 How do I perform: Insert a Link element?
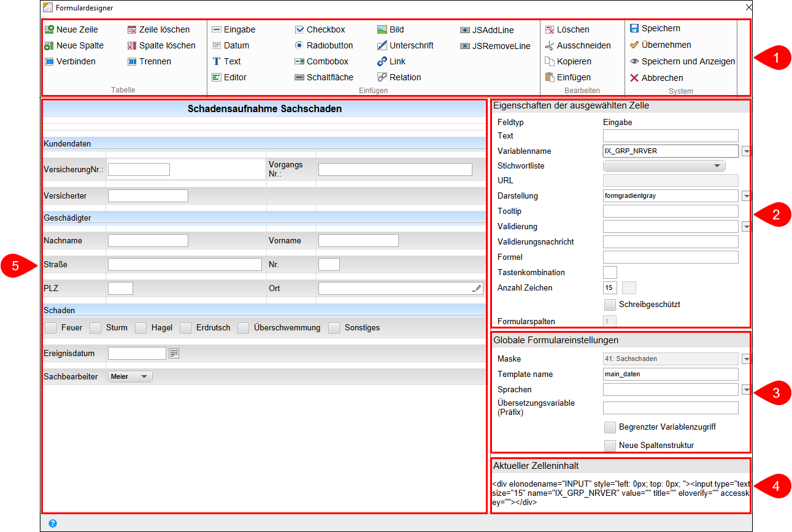tap(391, 61)
